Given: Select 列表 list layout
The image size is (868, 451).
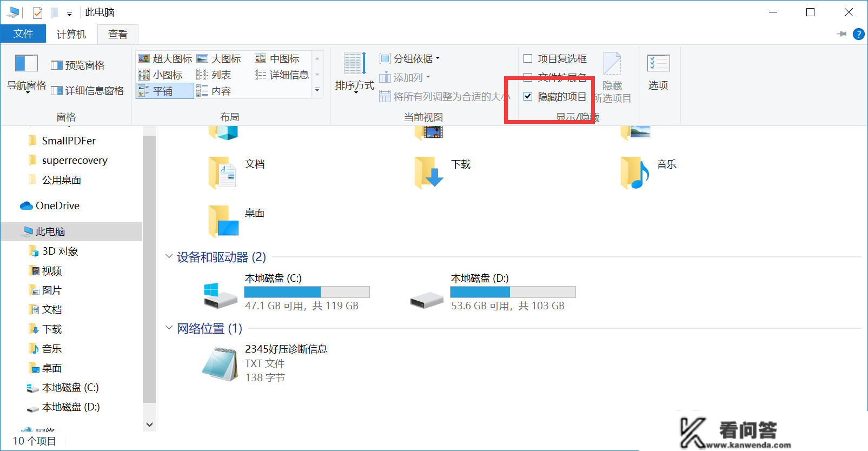Looking at the screenshot, I should pos(214,75).
